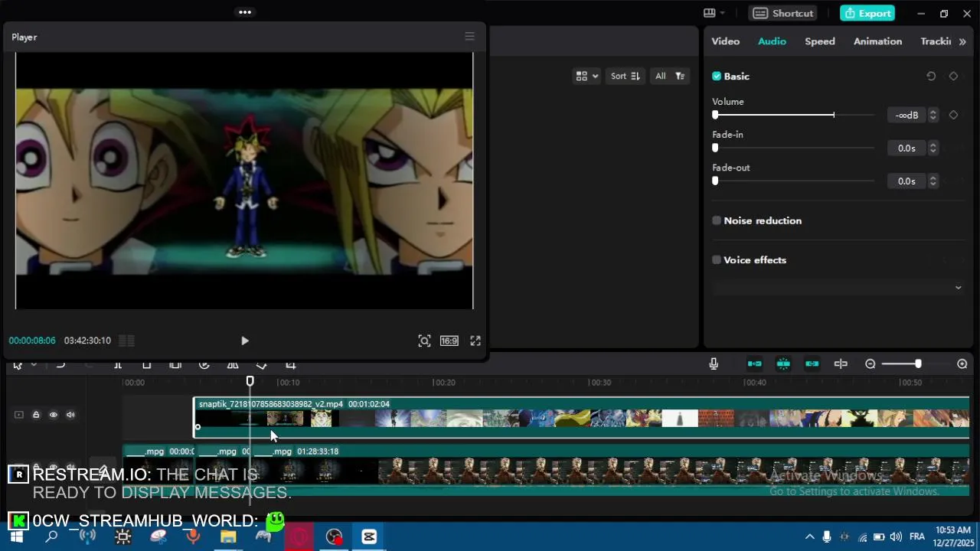
Task: Mute the snaptik track audio
Action: pos(70,415)
